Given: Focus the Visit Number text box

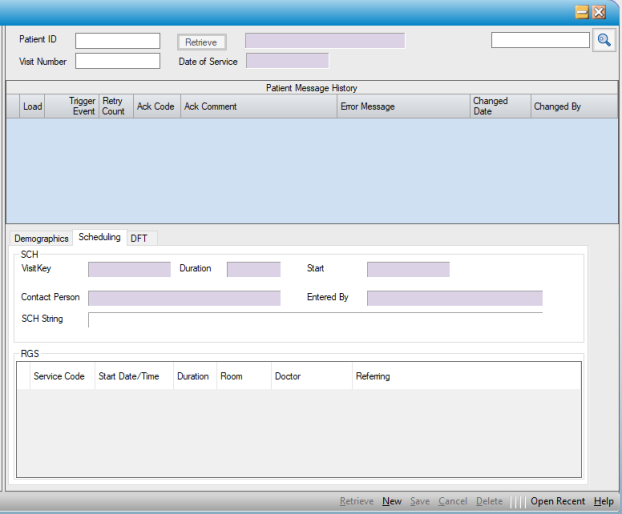Looking at the screenshot, I should (x=117, y=61).
